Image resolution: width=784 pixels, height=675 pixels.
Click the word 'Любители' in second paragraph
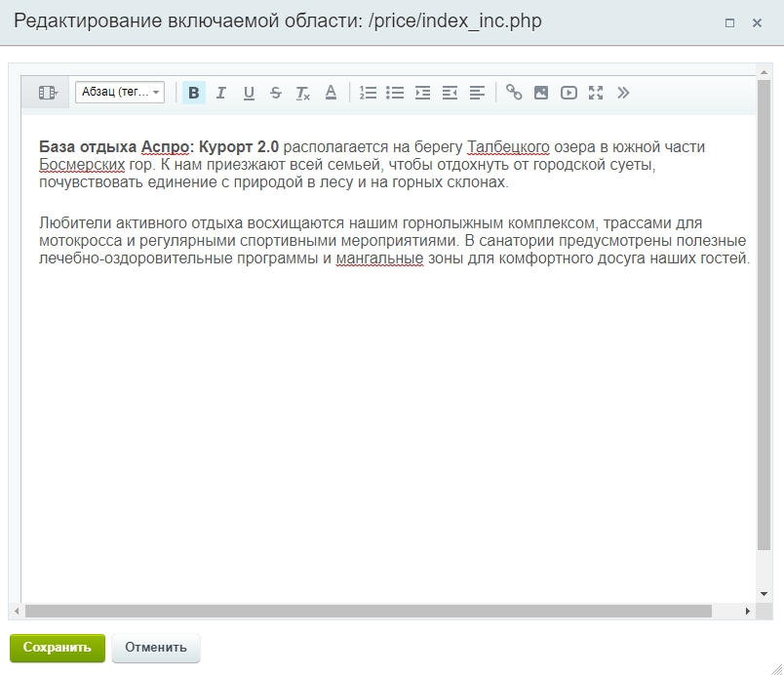75,223
